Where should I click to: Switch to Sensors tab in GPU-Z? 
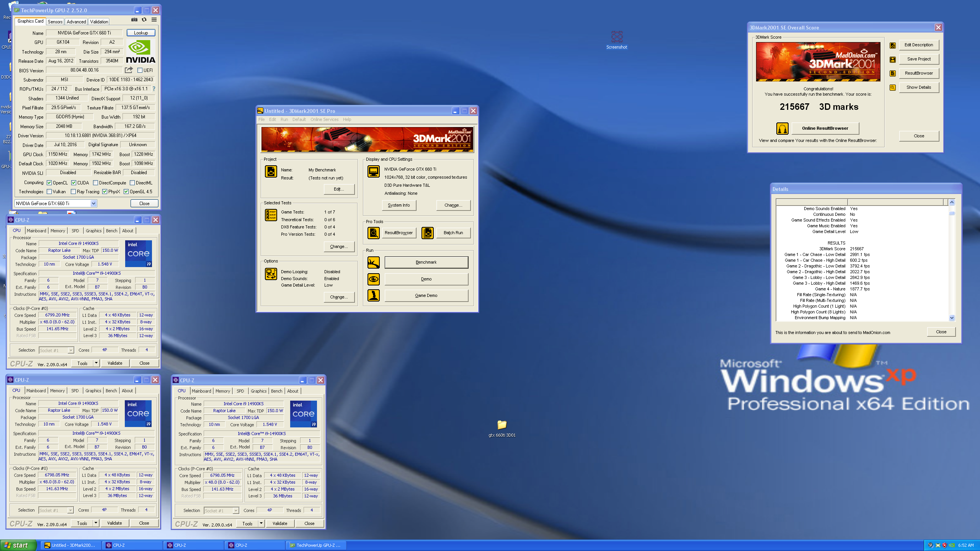click(55, 22)
